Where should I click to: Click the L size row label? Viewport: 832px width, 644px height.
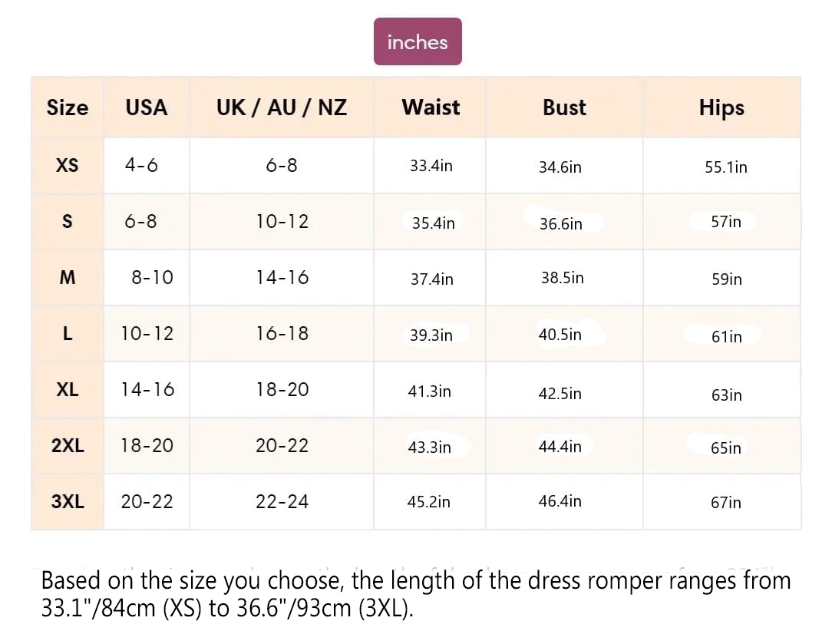tap(68, 334)
